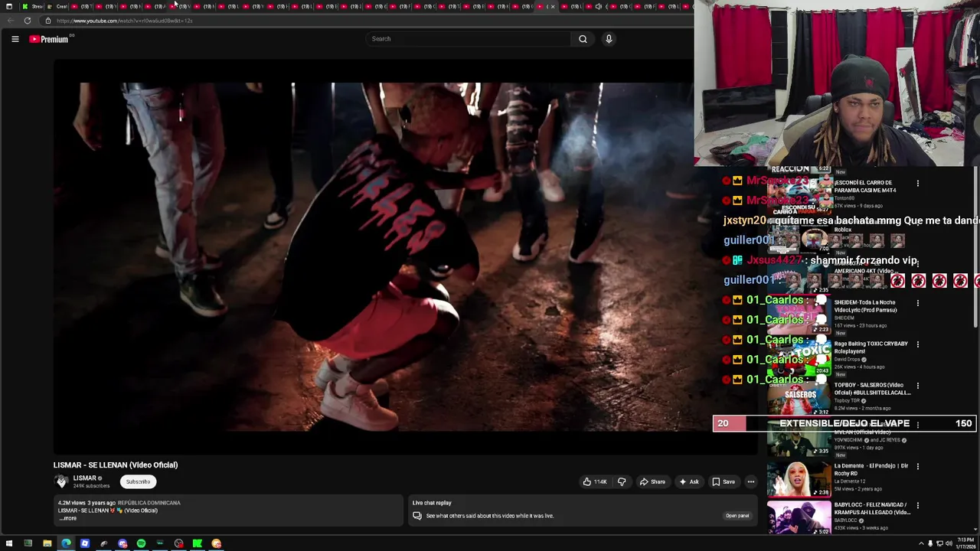
Task: Dislike the LISMAR video
Action: [x=622, y=481]
